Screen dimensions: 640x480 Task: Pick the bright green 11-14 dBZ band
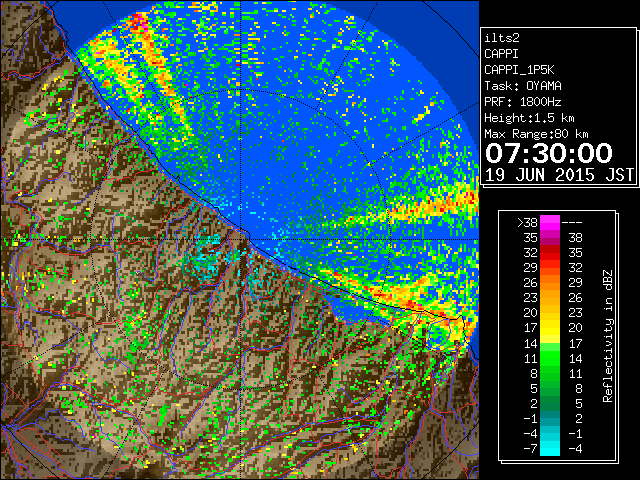(550, 358)
